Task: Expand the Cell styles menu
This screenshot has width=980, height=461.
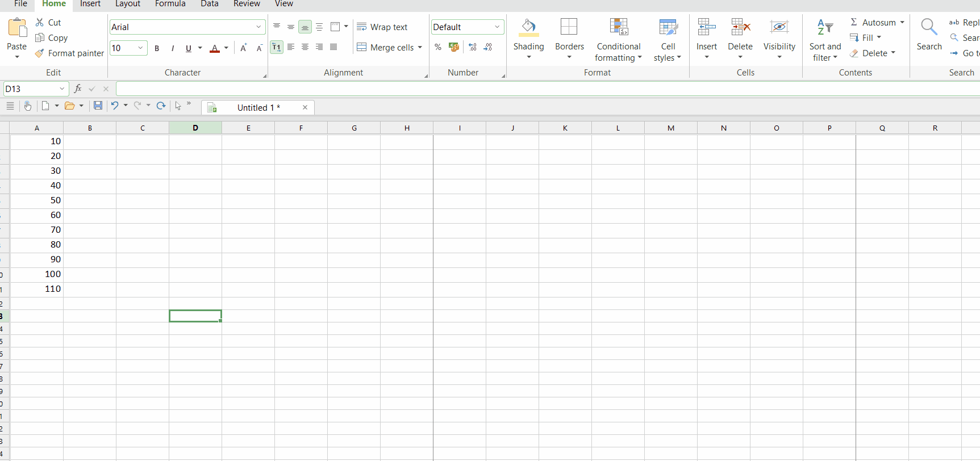Action: click(668, 52)
